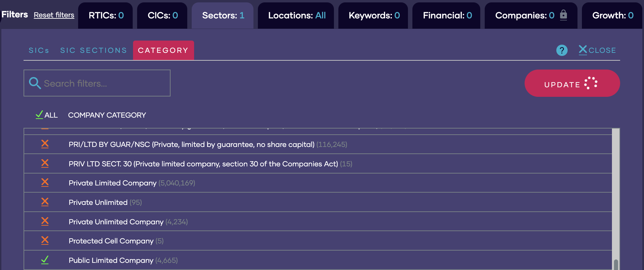Toggle the PRI/LTD BY GUAR/NSC cross
The height and width of the screenshot is (270, 644).
coord(45,144)
